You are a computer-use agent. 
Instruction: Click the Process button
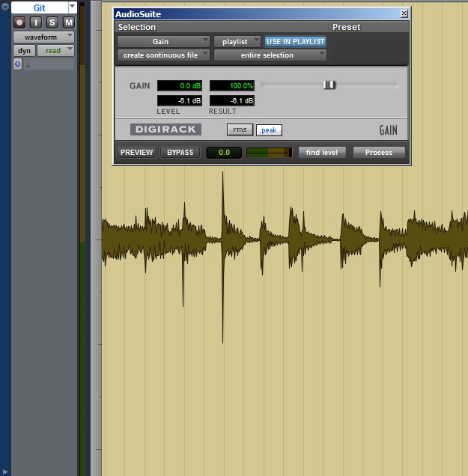(x=378, y=153)
